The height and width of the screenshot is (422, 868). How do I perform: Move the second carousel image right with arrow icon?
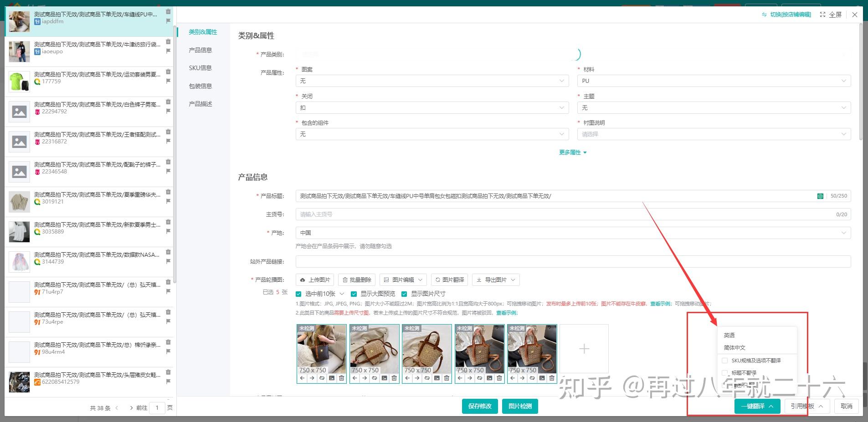pyautogui.click(x=364, y=378)
